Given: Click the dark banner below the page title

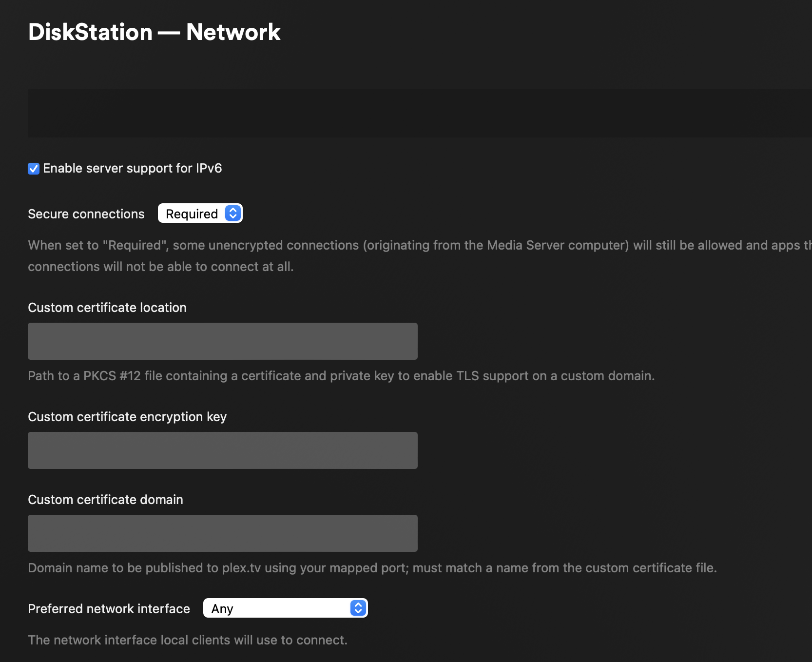Looking at the screenshot, I should (x=419, y=113).
